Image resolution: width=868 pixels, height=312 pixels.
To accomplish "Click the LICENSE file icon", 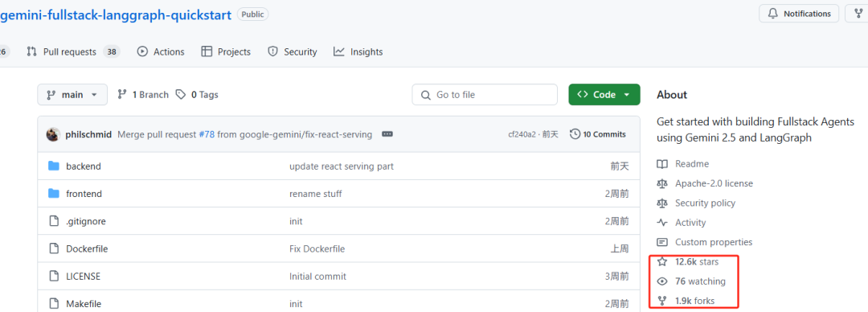I will [x=54, y=276].
